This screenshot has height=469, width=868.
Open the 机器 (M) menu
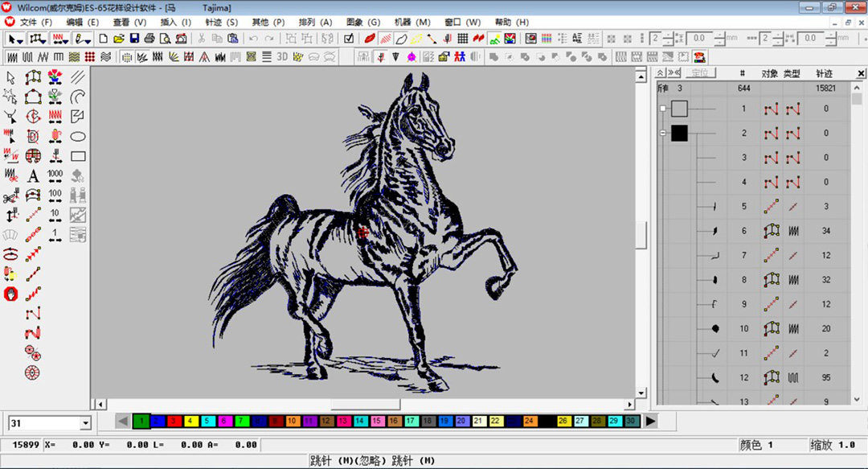pos(412,23)
